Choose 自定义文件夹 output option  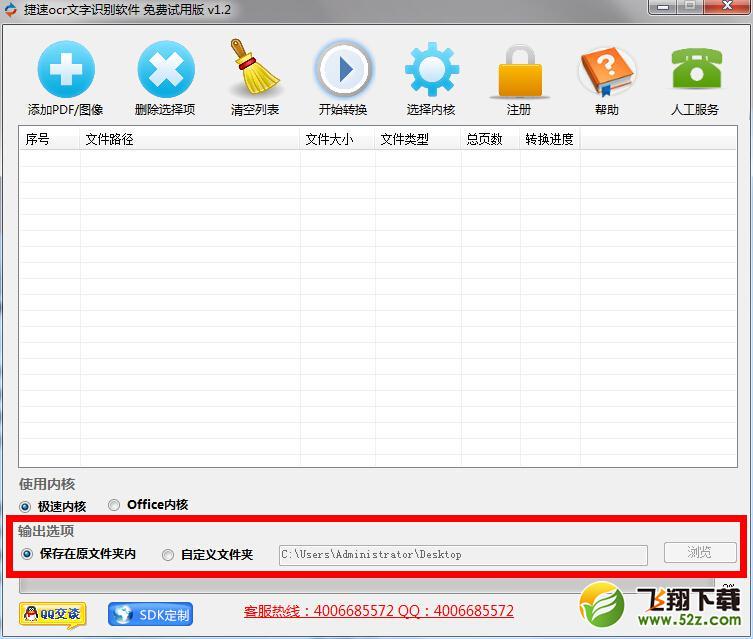pyautogui.click(x=168, y=555)
